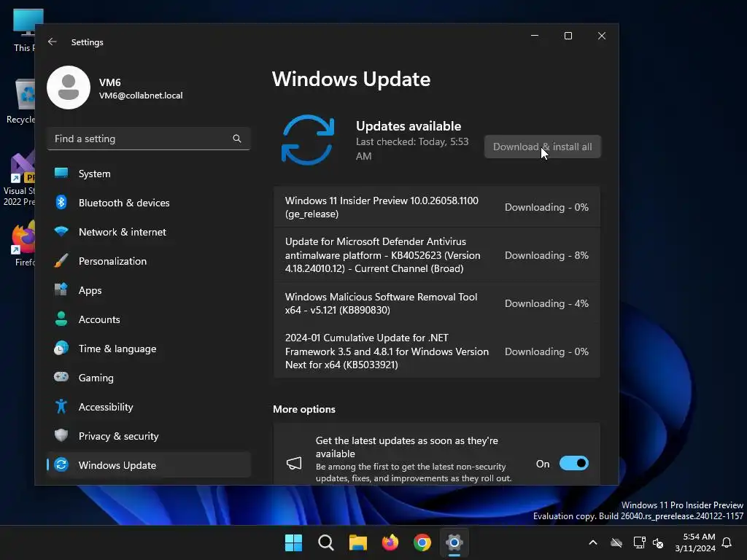
Task: Click Visual Studio 2022 desktop shortcut
Action: tap(19, 179)
